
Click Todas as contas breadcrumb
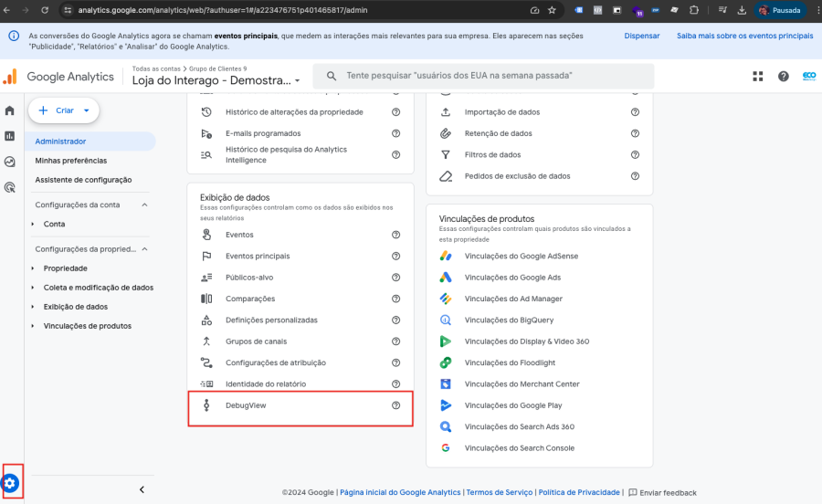[x=156, y=68]
